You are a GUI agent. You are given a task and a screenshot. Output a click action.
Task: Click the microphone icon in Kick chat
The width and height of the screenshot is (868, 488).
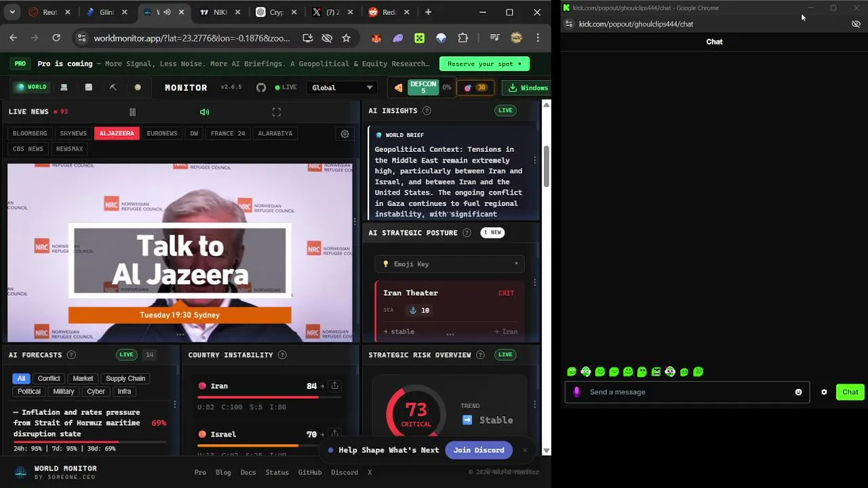point(576,392)
